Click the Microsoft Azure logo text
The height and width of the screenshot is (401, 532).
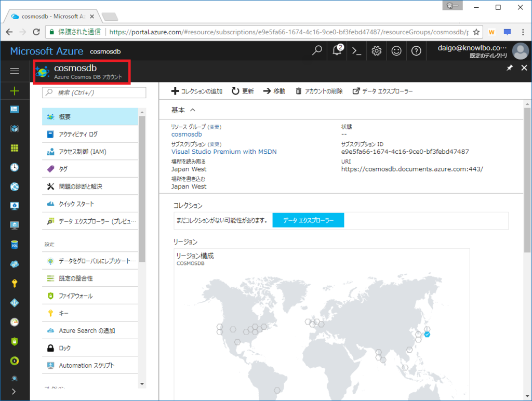coord(46,51)
